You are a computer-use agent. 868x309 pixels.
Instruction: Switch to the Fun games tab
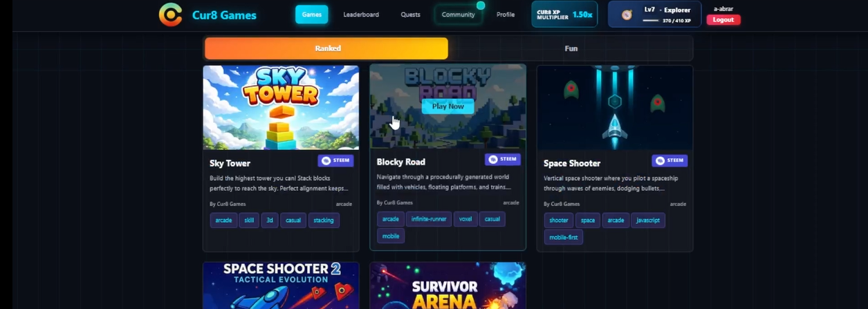click(x=571, y=48)
